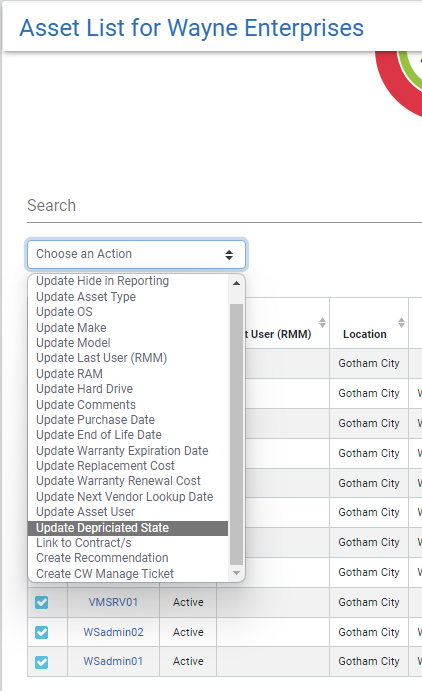Open the WSadmin02 asset link
Image resolution: width=422 pixels, height=691 pixels.
[x=113, y=632]
